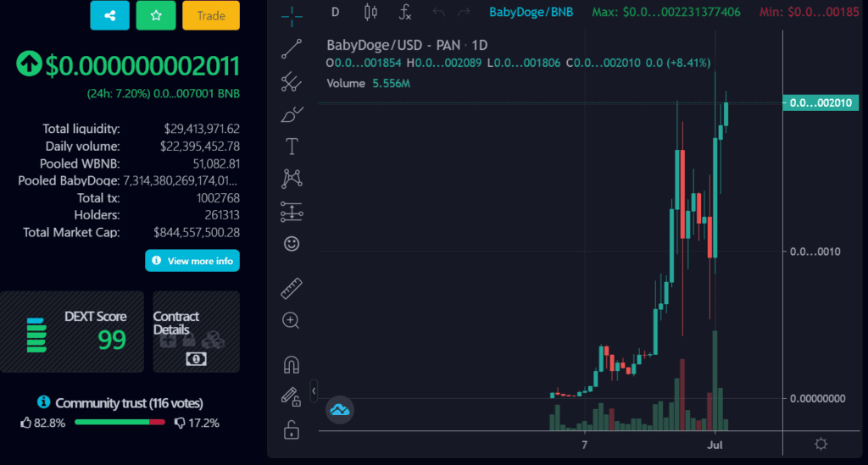The image size is (868, 465).
Task: Click the BabyDoge/USD - PAN symbol title
Action: tap(407, 45)
